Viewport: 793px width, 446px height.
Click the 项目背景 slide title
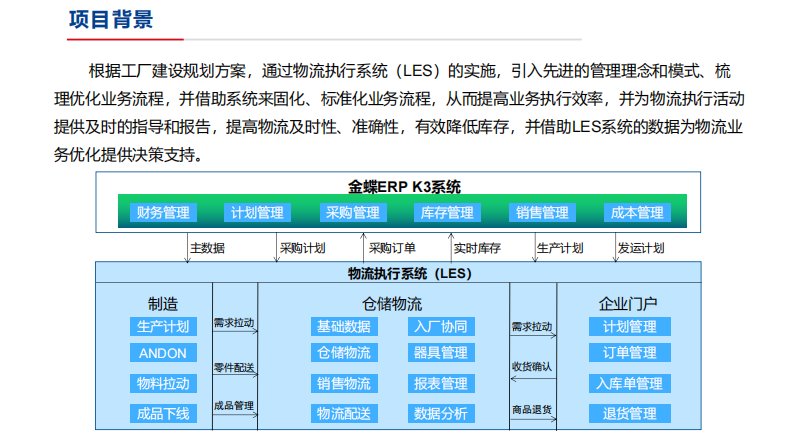click(x=110, y=20)
